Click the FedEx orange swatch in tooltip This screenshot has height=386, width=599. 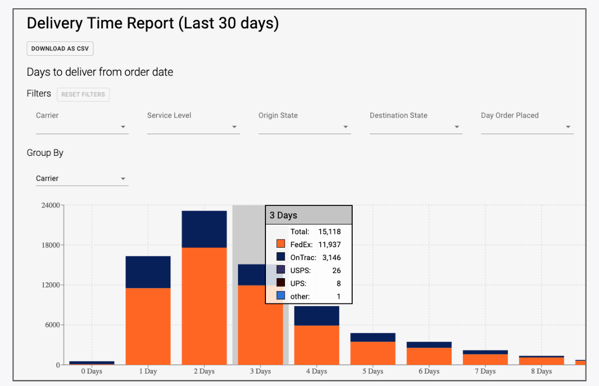pyautogui.click(x=281, y=244)
